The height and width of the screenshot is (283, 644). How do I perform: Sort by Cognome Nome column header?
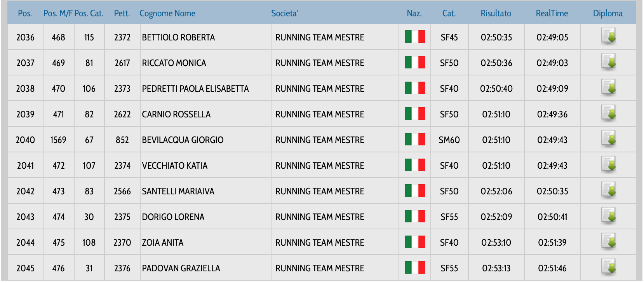coord(167,13)
